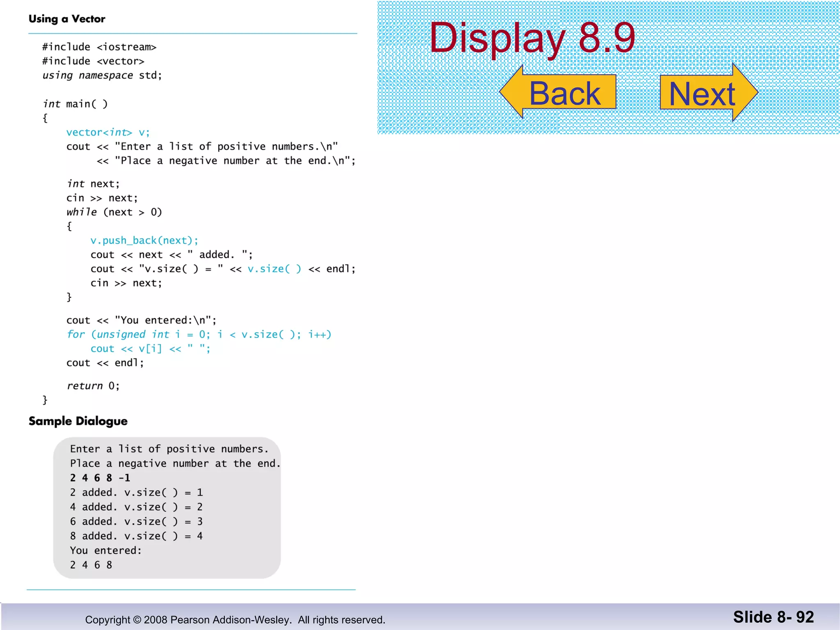Click the 'while (next > 0)' line
This screenshot has width=840, height=630.
click(x=114, y=212)
